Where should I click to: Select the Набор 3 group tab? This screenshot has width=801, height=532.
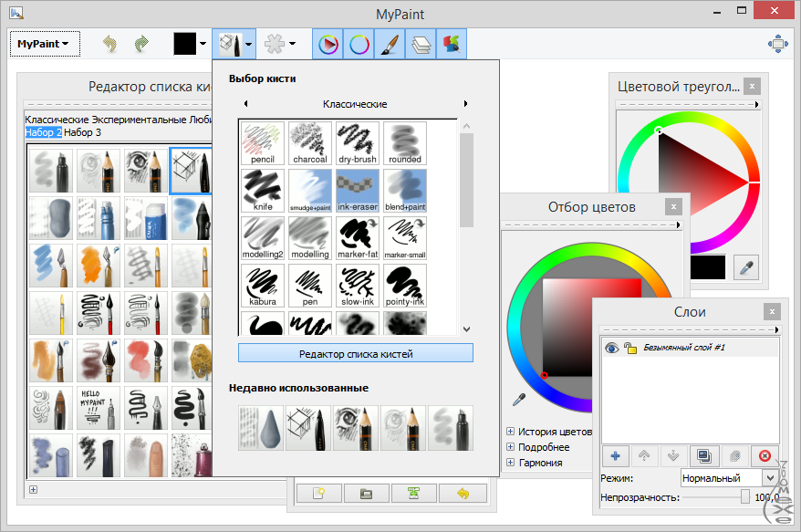coord(82,132)
